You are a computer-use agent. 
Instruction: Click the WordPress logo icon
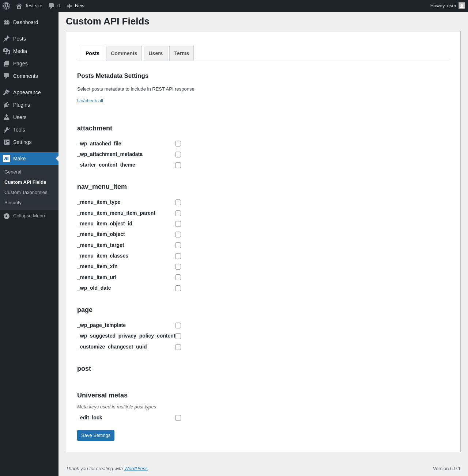tap(6, 6)
